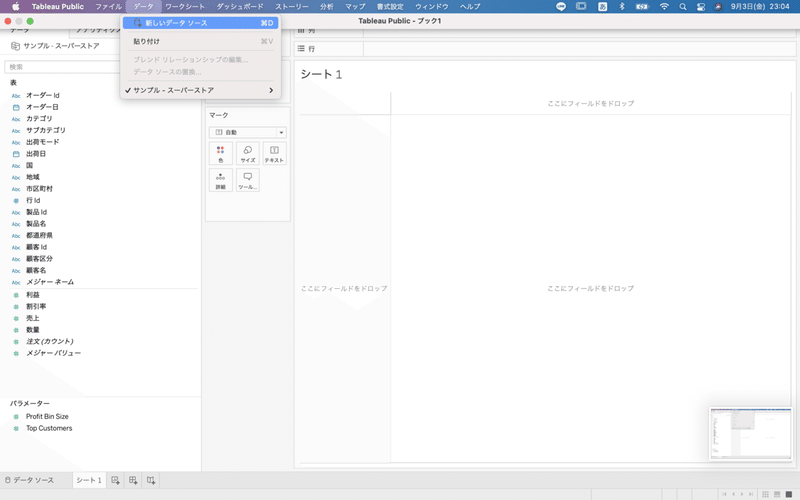Open Spotlight search in the menu bar
The height and width of the screenshot is (500, 800).
(x=683, y=7)
